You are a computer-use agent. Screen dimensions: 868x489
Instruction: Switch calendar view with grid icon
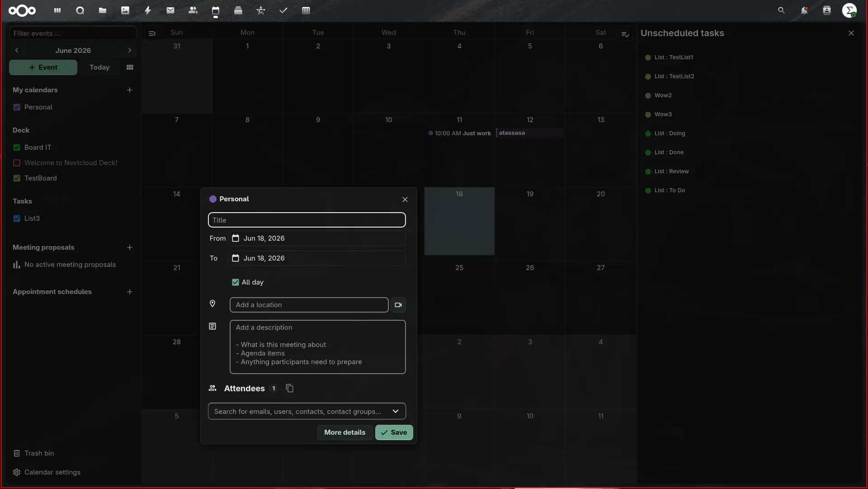[x=130, y=67]
